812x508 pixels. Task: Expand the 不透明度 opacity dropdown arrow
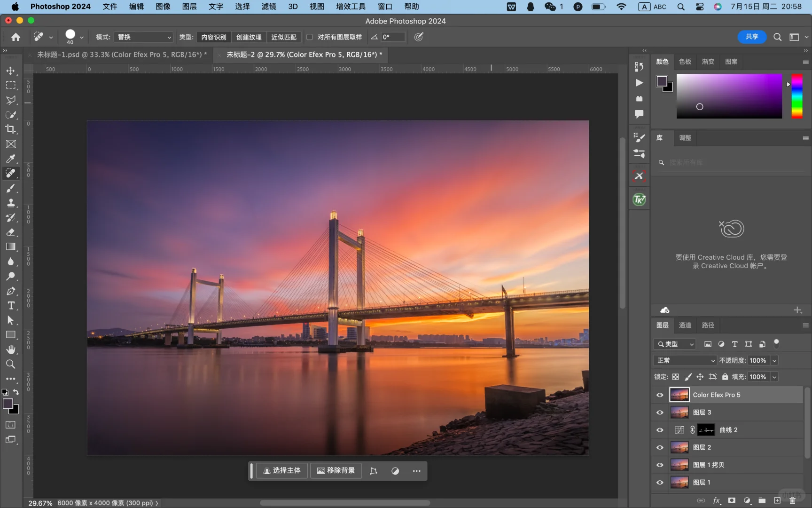pyautogui.click(x=774, y=360)
